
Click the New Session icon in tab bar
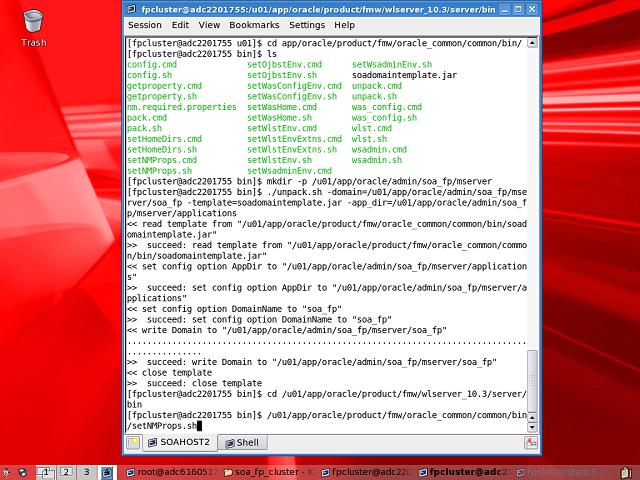pyautogui.click(x=133, y=443)
